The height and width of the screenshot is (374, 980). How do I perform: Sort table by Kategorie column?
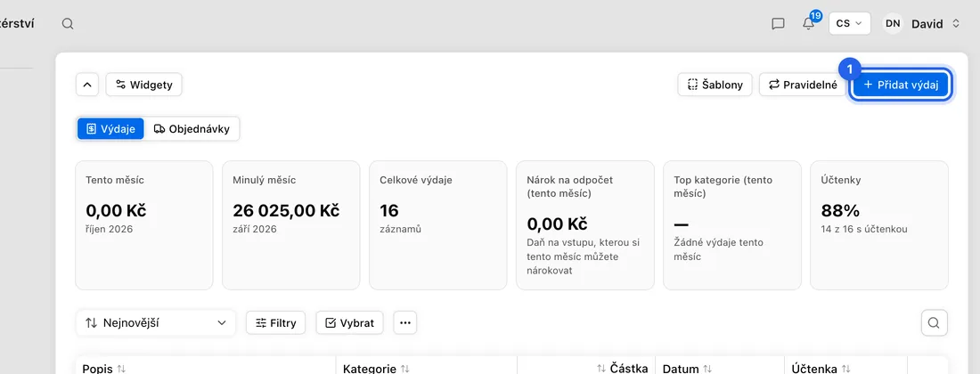[x=376, y=369]
